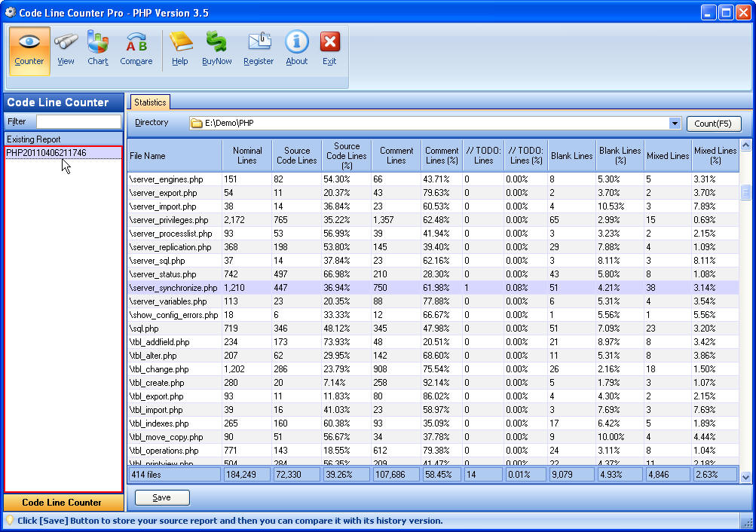Sort by Nominal Lines column header

pyautogui.click(x=247, y=156)
